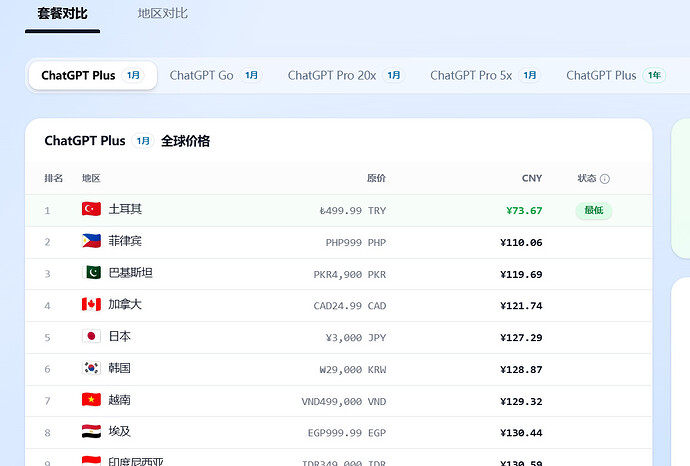The image size is (690, 466).
Task: Select the 菲律宾 region name
Action: click(x=125, y=241)
